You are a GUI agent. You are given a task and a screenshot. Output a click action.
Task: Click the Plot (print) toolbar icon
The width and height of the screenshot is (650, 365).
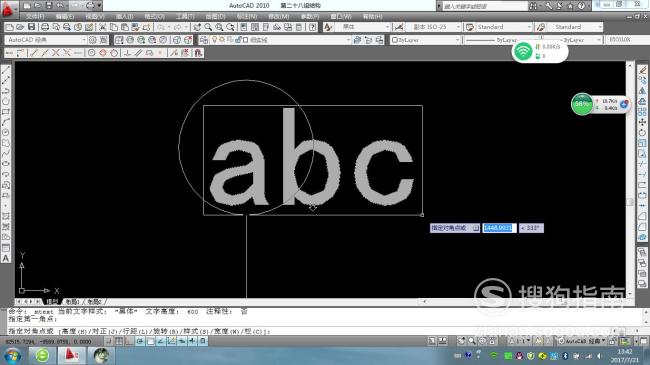point(45,27)
